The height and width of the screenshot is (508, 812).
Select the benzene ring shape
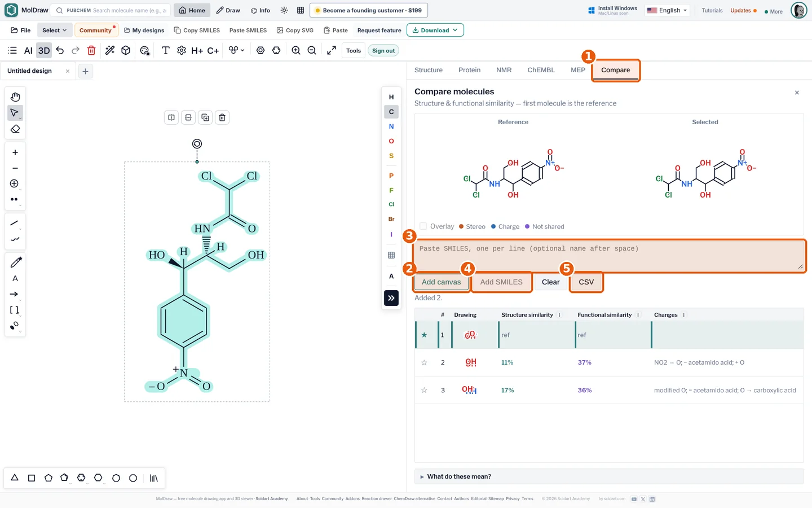coord(81,478)
